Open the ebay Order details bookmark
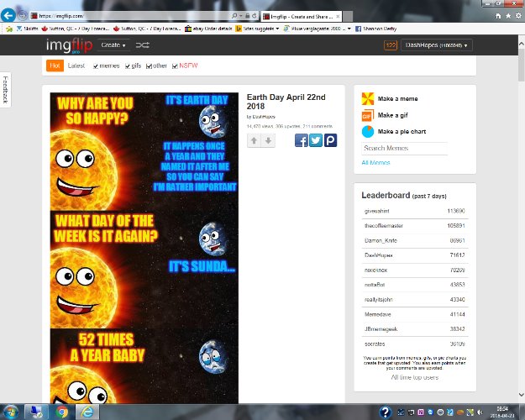 pos(208,29)
